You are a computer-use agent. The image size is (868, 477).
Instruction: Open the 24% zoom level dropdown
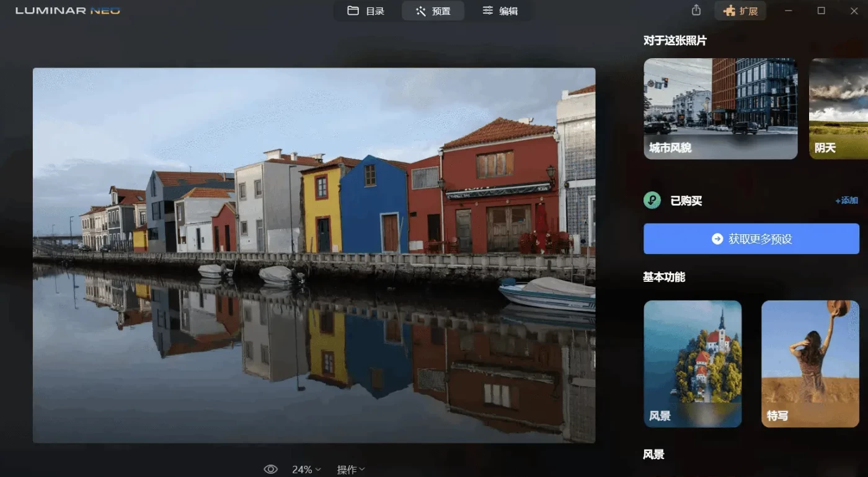305,469
